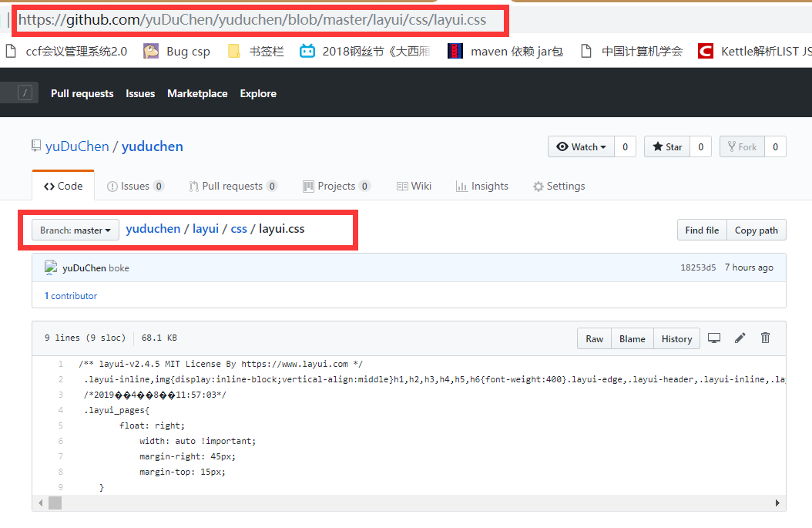Click yuDuChen author name in commit row

[85, 268]
